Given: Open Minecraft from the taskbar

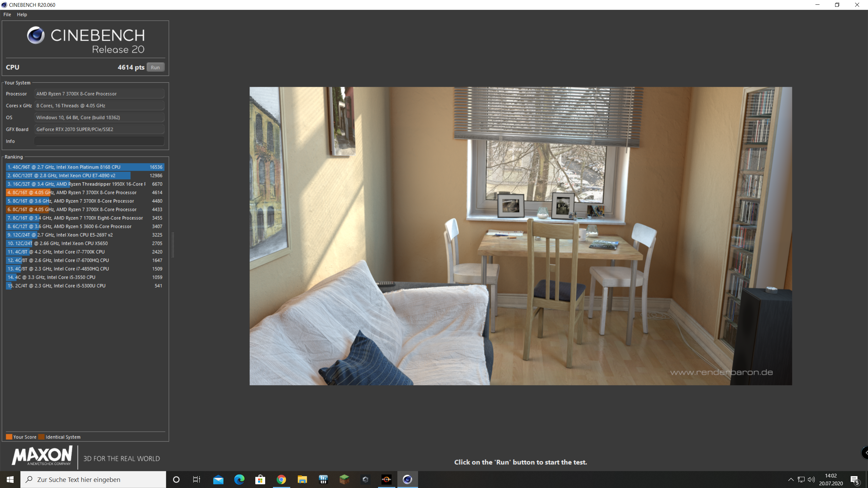Looking at the screenshot, I should click(344, 480).
